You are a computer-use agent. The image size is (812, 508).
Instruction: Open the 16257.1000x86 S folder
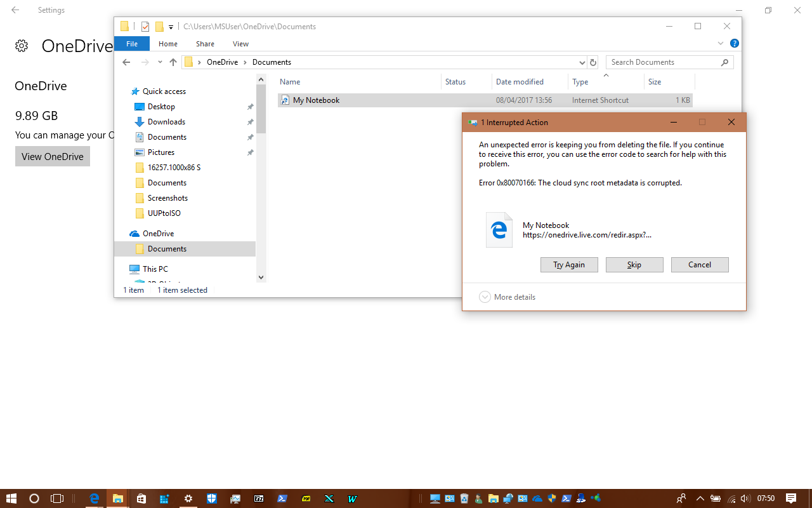[174, 168]
